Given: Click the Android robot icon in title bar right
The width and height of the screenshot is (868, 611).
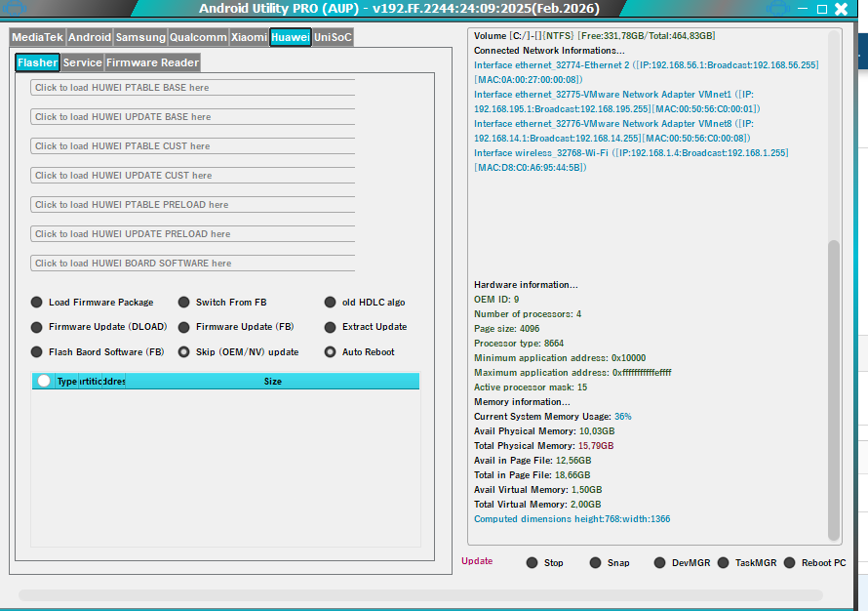Looking at the screenshot, I should click(x=778, y=9).
